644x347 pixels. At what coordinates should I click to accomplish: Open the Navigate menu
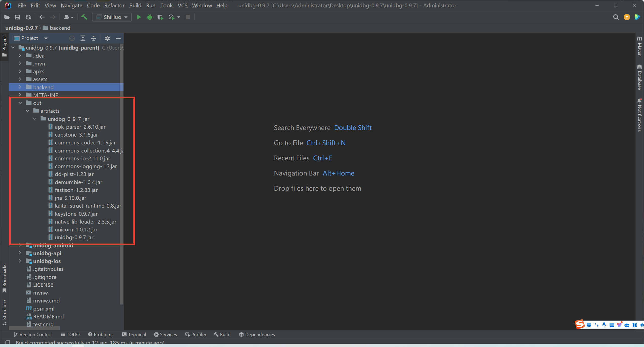click(x=71, y=6)
